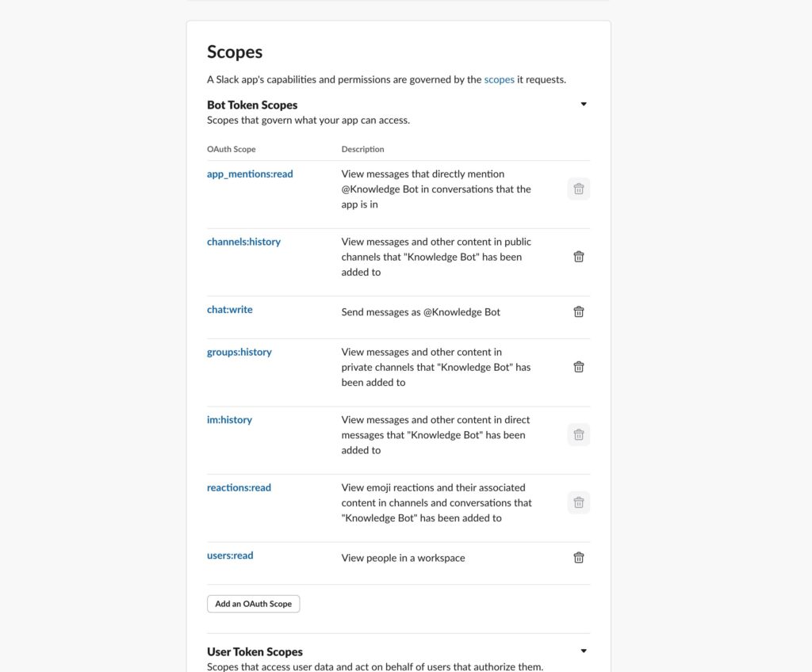The image size is (812, 672).
Task: Click the trash icon beside reactions:read
Action: coord(579,502)
